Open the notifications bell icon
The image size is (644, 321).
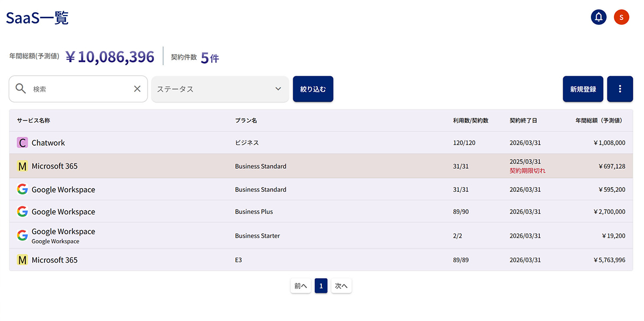(x=598, y=17)
